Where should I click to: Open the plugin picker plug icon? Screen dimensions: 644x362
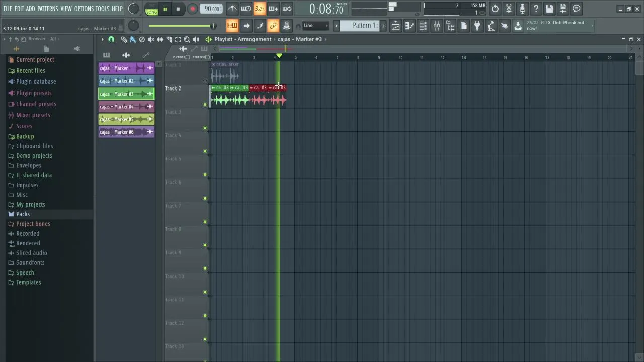pos(477,26)
